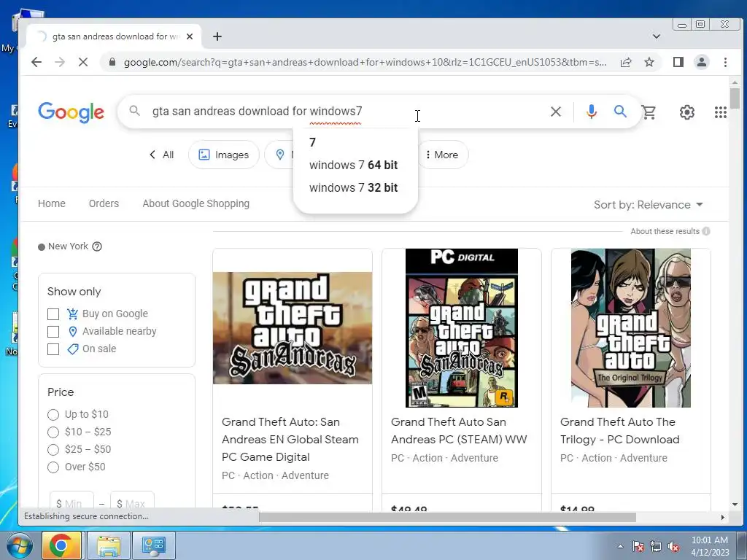This screenshot has width=747, height=560.
Task: Show hidden tray icons arrow
Action: pos(620,547)
